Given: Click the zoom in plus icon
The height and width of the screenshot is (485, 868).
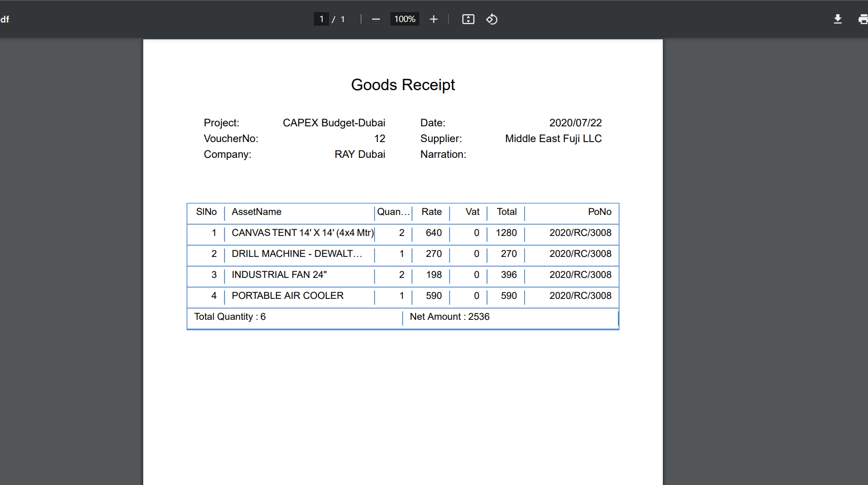Looking at the screenshot, I should [x=433, y=19].
